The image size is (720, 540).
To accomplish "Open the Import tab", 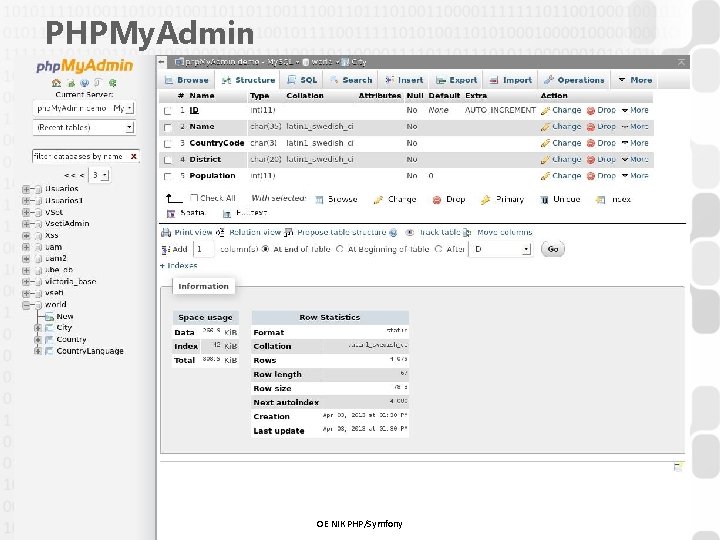I will coord(511,80).
